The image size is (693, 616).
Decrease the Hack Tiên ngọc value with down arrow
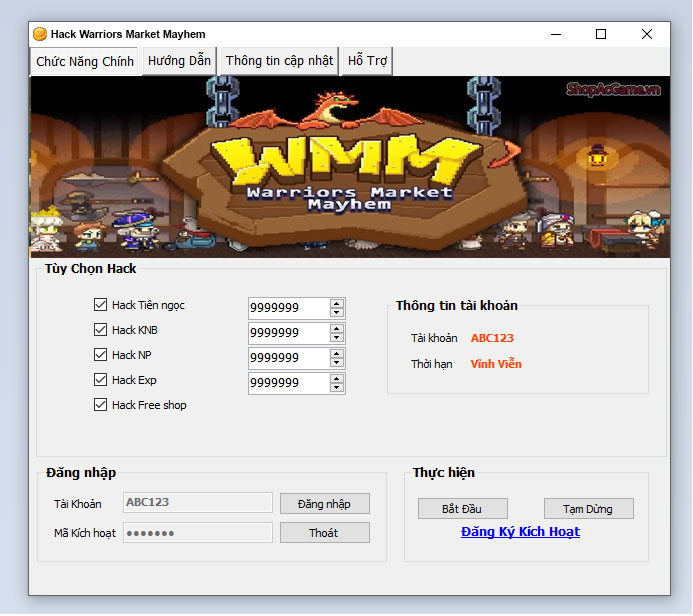337,312
